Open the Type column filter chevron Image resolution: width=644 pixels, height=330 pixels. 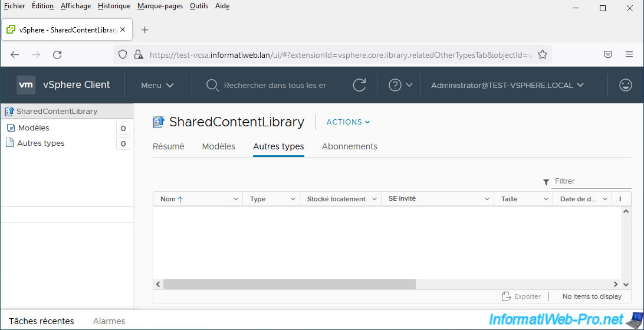293,200
